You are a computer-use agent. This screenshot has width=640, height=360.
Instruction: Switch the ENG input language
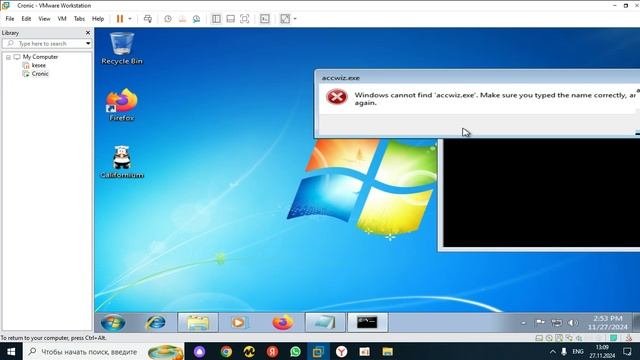pyautogui.click(x=578, y=351)
